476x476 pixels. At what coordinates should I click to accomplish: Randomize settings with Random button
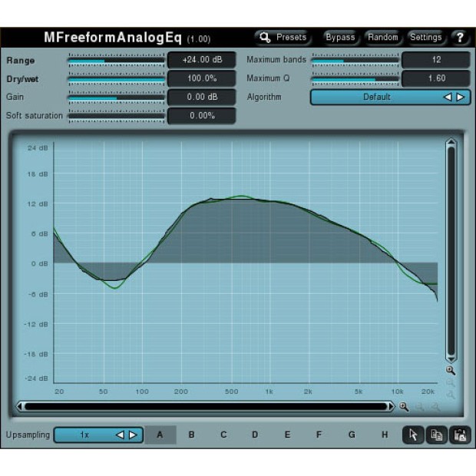pyautogui.click(x=383, y=38)
